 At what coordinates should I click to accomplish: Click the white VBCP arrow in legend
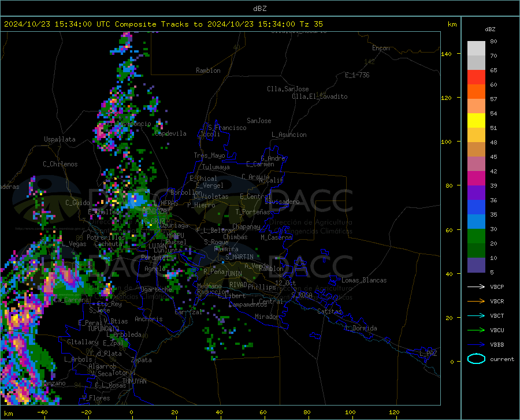(476, 287)
